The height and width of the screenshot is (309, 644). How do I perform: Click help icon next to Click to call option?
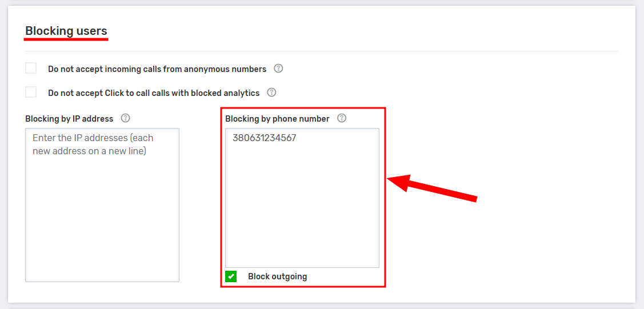(272, 92)
